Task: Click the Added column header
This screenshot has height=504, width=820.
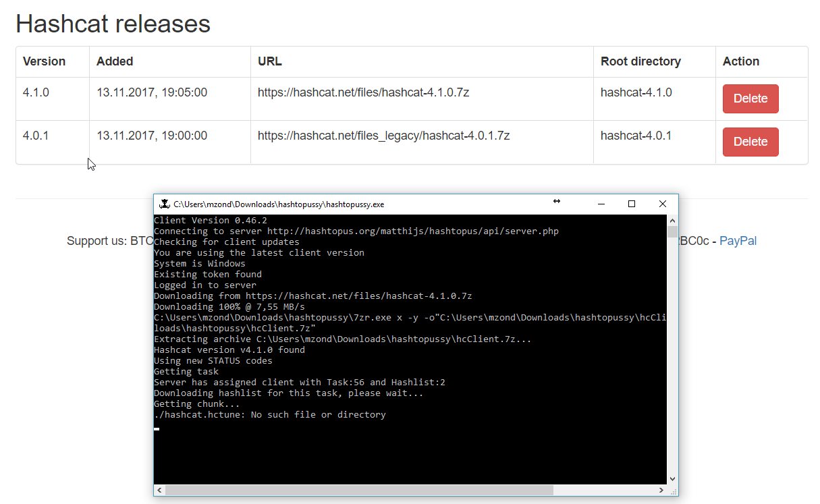Action: (x=115, y=61)
